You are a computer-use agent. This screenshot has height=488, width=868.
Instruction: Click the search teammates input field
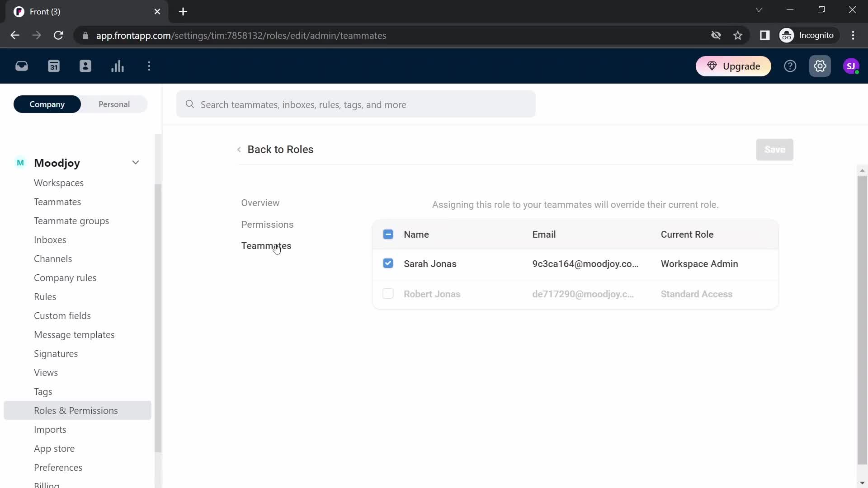(358, 105)
